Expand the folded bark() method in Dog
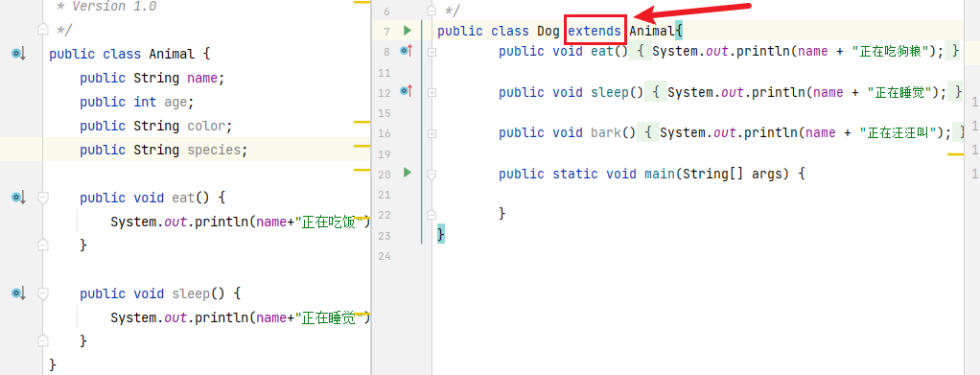This screenshot has width=980, height=375. coord(432,133)
